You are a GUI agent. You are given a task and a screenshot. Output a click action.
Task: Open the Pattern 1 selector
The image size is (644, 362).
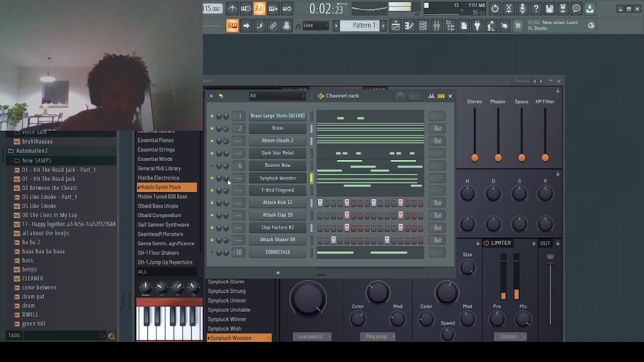click(359, 26)
